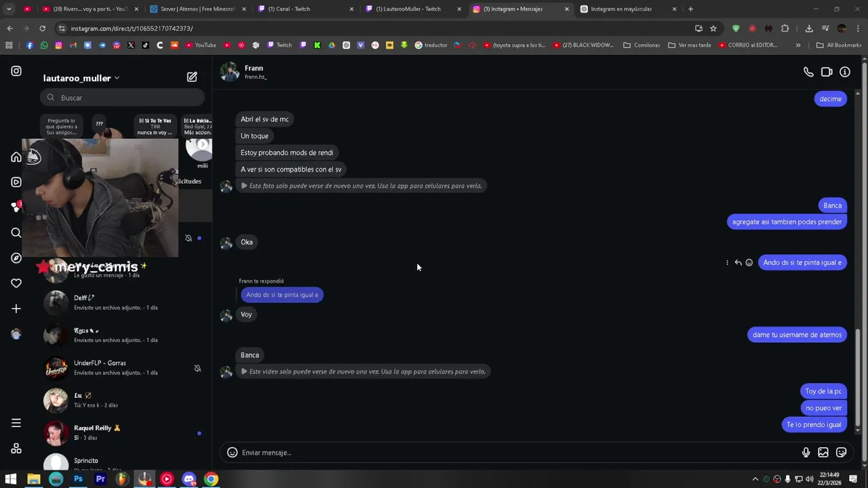Screen dimensions: 868x488
Task: Open the YouTube bookmark
Action: pyautogui.click(x=200, y=45)
